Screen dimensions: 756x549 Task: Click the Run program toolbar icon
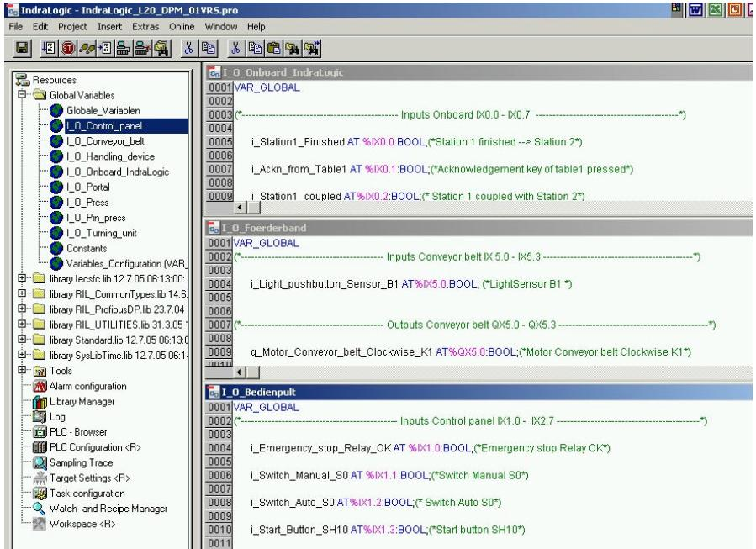[x=48, y=48]
